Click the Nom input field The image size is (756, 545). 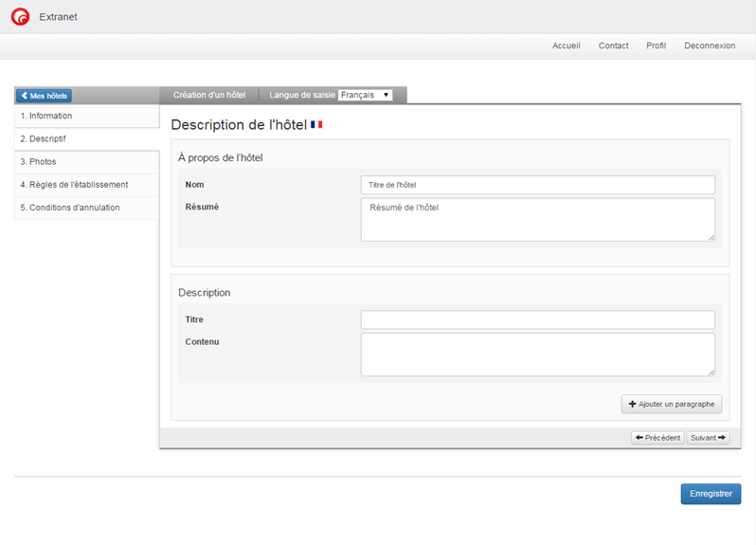[537, 185]
